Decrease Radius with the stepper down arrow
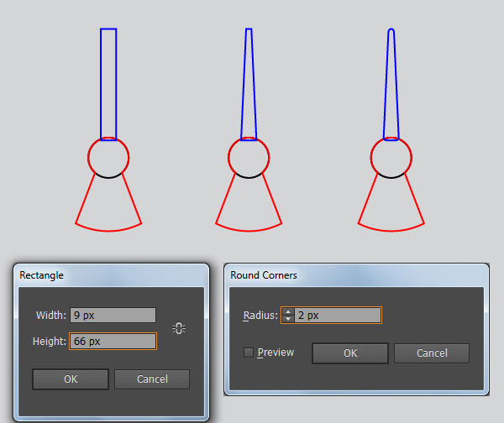 click(x=288, y=319)
